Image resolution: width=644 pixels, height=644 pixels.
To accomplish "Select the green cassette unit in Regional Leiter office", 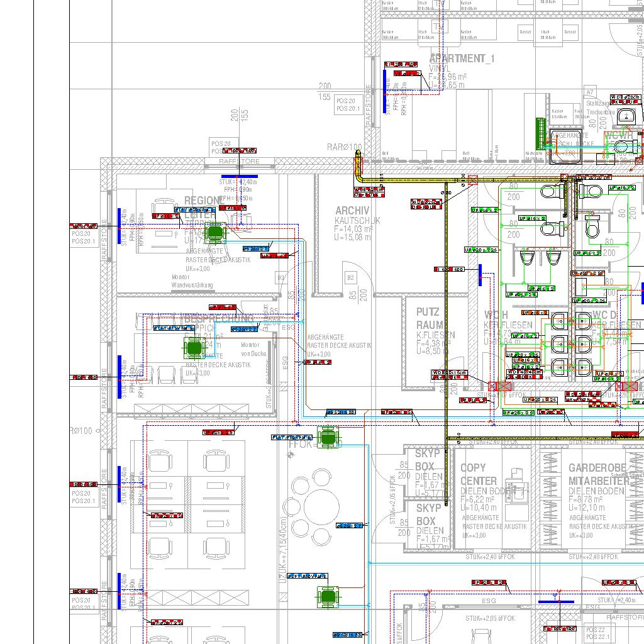I will [215, 233].
